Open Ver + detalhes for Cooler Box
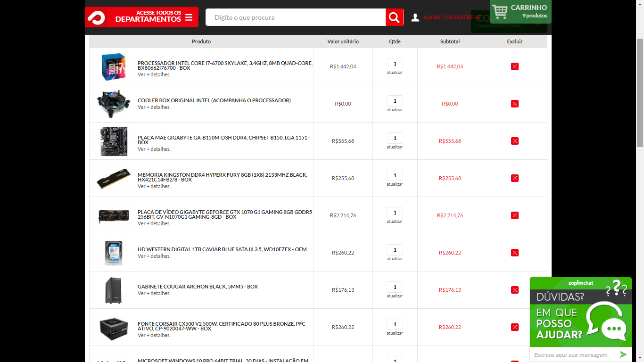 click(154, 107)
